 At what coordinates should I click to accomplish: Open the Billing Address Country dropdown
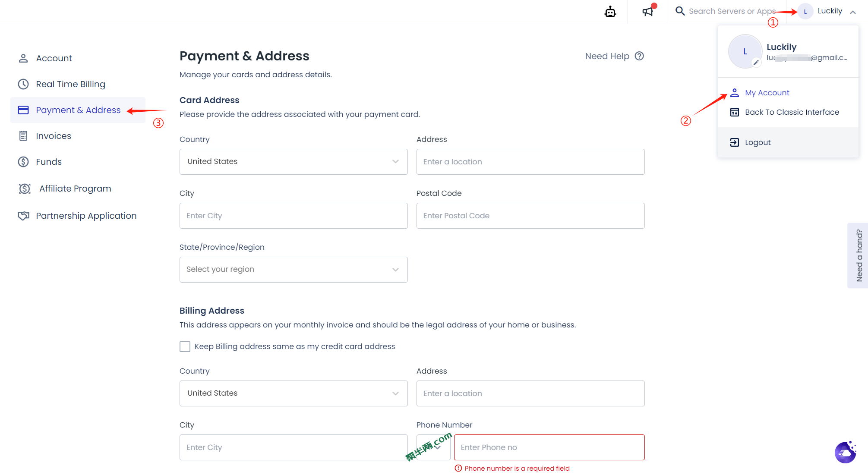(x=294, y=393)
